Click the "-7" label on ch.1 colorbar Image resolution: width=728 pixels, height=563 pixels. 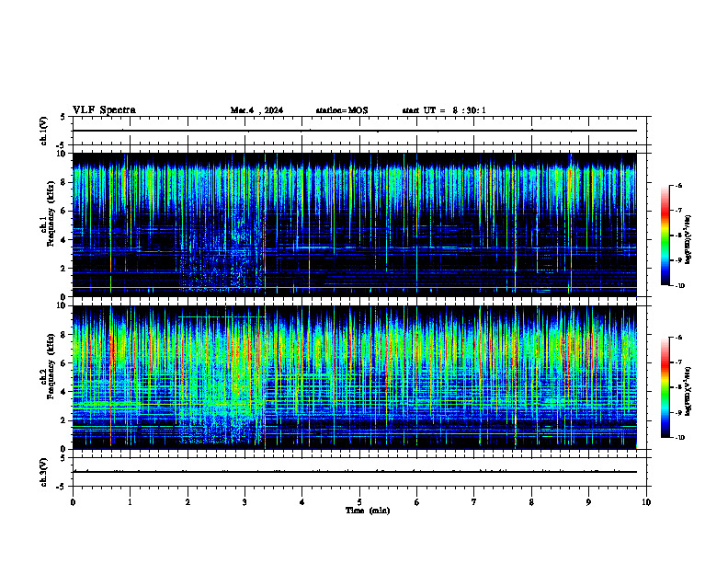pyautogui.click(x=678, y=211)
